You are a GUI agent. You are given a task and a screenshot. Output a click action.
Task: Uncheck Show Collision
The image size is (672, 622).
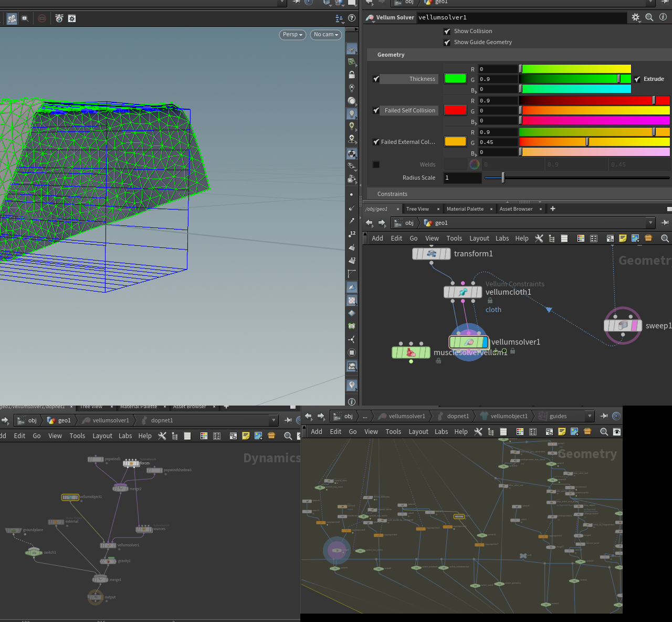447,32
